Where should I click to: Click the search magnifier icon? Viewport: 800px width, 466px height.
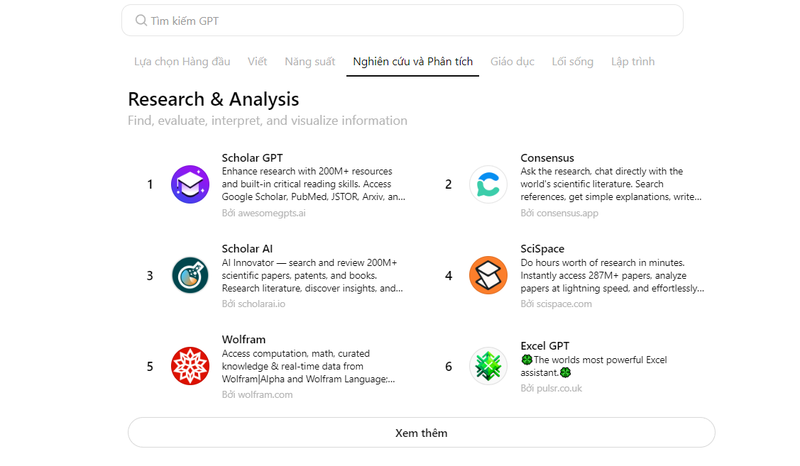pyautogui.click(x=141, y=20)
